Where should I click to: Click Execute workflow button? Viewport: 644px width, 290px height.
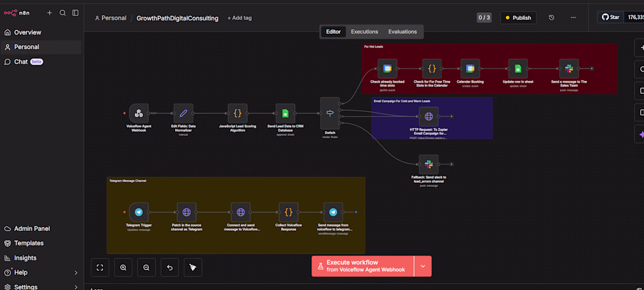tap(362, 266)
